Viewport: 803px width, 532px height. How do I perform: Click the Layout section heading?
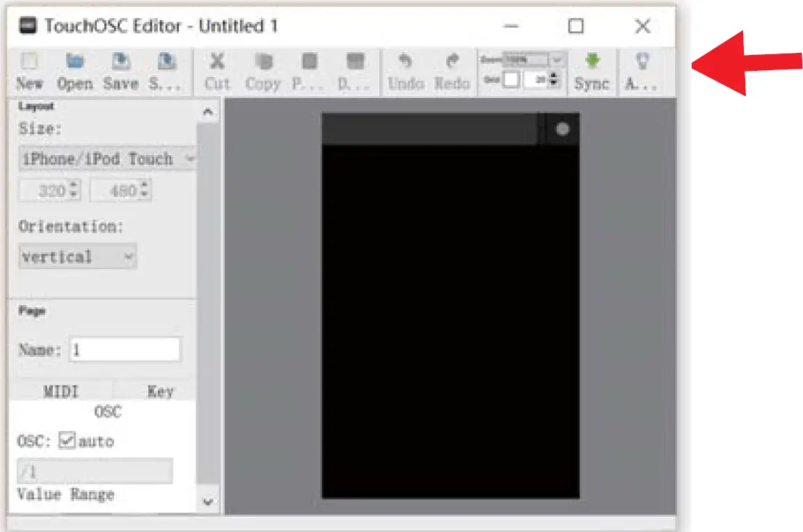click(x=36, y=106)
